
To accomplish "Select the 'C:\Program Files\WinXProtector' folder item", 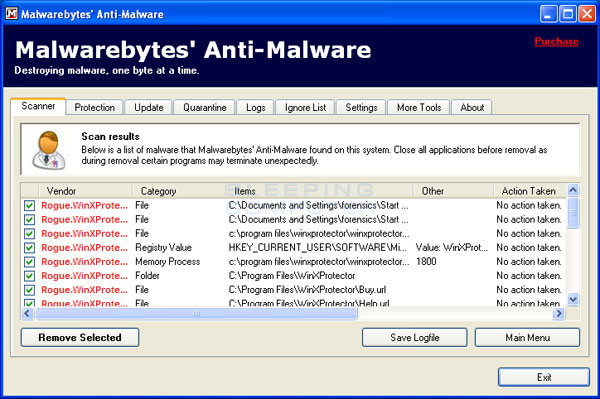I will coord(292,276).
